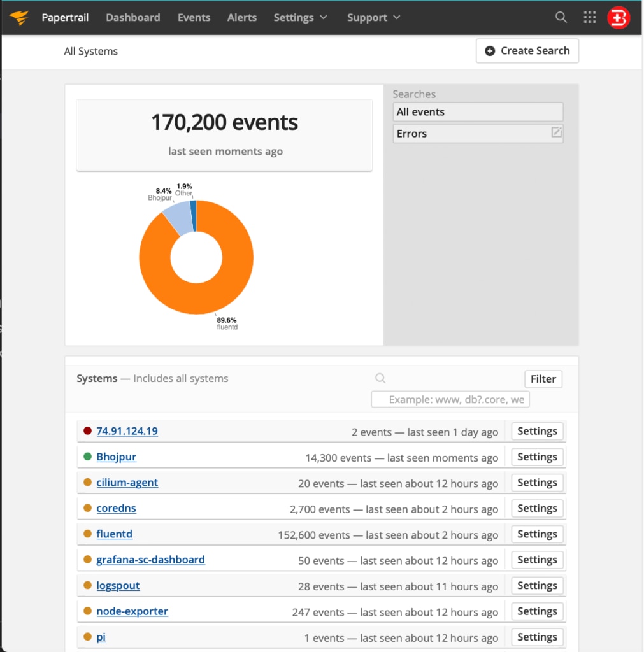
Task: Open the Bhojpur system link
Action: [x=116, y=457]
